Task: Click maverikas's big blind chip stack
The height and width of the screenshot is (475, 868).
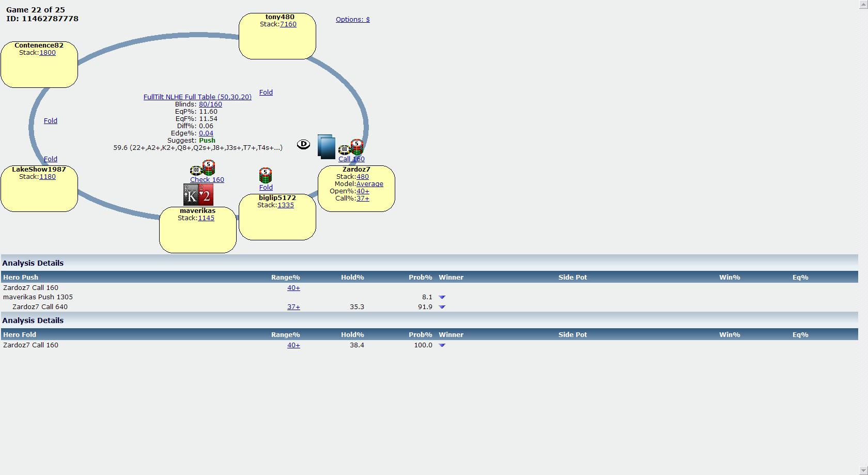Action: point(203,168)
